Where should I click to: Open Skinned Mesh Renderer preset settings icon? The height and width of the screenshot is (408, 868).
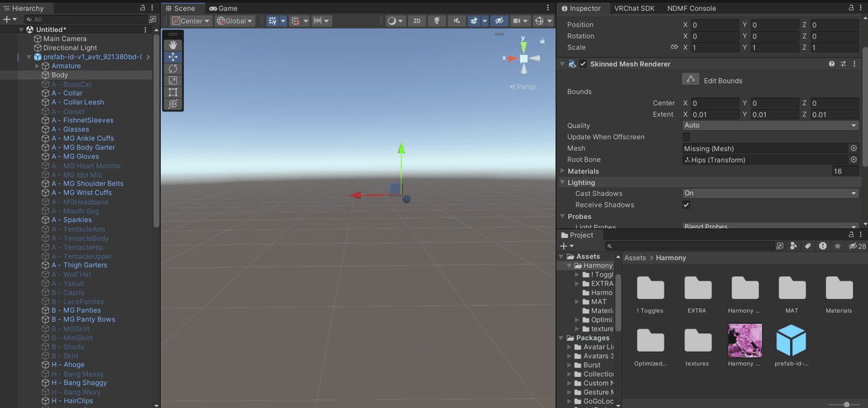tap(844, 64)
